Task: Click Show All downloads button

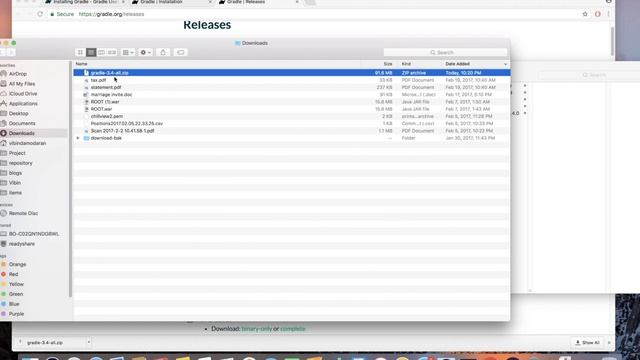Action: click(587, 343)
